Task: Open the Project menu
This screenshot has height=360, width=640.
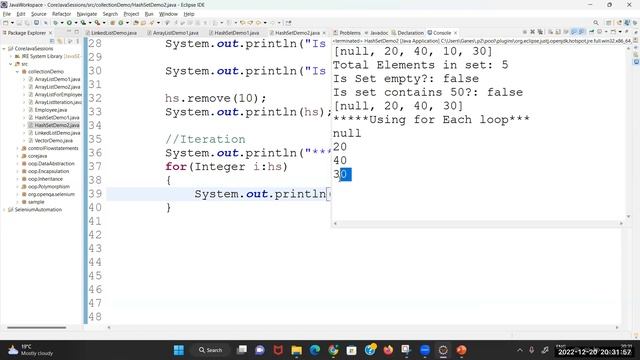Action: [x=131, y=14]
